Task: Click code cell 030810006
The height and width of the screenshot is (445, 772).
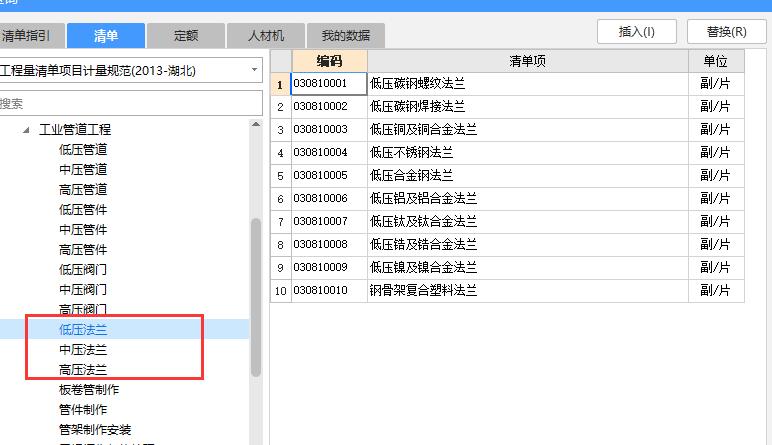Action: point(329,199)
